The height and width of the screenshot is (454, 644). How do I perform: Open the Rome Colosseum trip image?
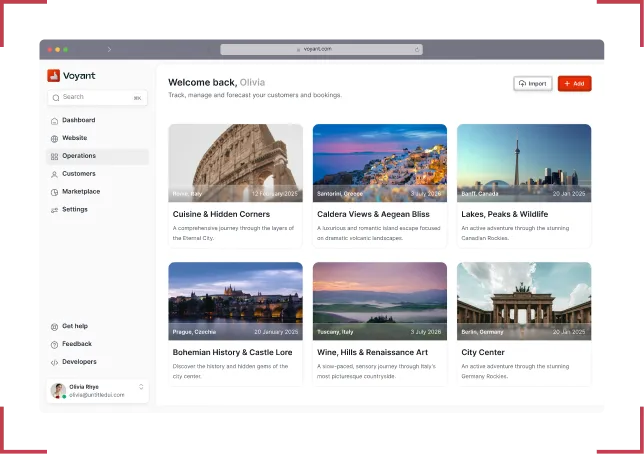coord(235,163)
